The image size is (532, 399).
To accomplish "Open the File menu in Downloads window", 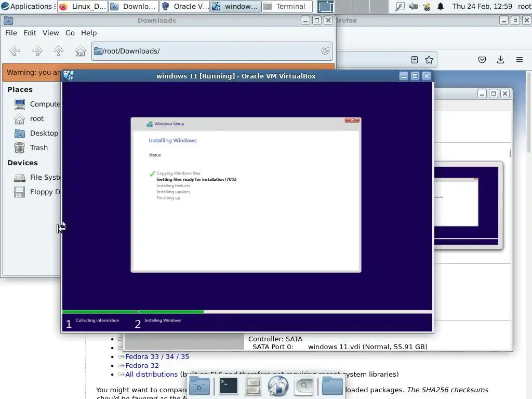I will 11,33.
